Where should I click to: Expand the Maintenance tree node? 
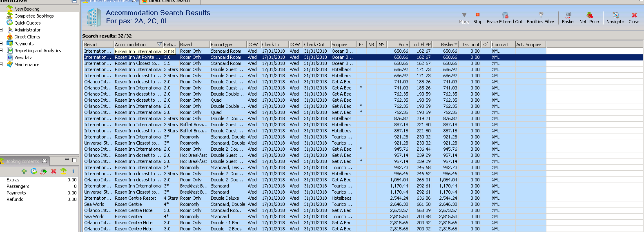pos(2,65)
